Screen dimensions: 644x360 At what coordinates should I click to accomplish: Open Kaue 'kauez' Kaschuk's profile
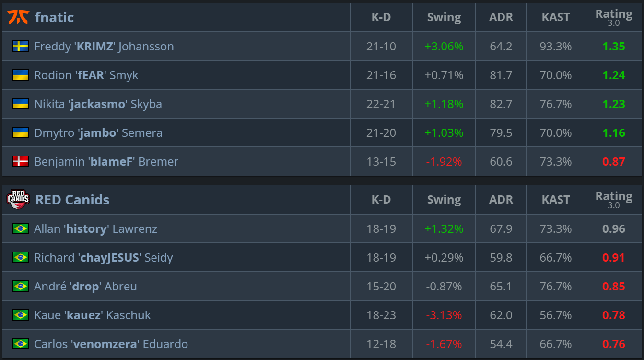point(92,315)
